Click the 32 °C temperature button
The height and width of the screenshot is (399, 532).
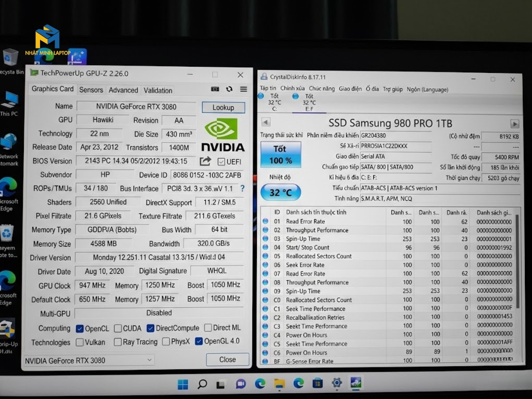280,192
